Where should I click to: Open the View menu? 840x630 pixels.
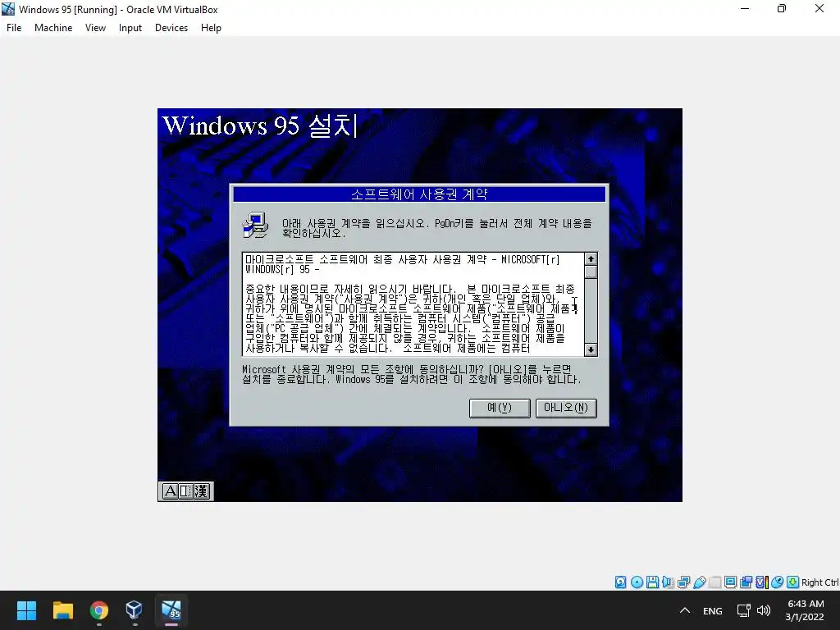95,28
